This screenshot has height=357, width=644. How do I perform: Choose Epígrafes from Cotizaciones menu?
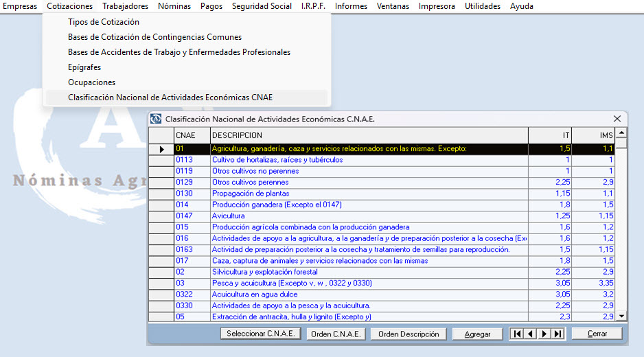(84, 67)
